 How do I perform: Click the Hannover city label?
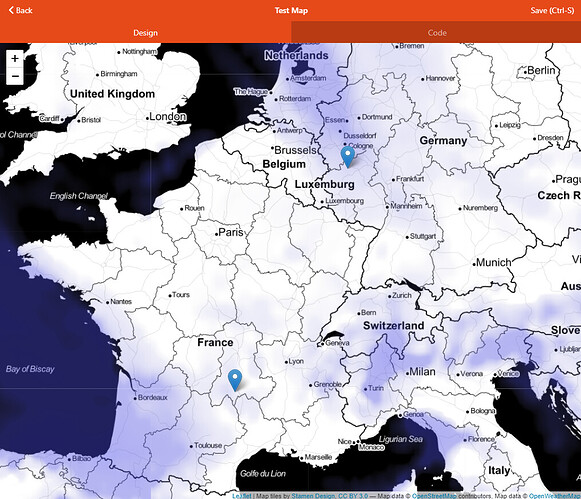440,78
